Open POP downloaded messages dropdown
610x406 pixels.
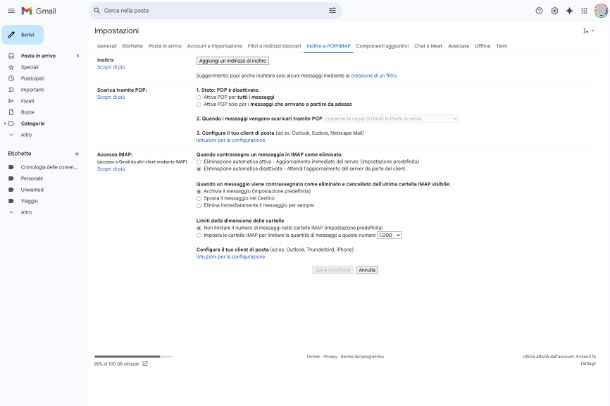click(391, 119)
